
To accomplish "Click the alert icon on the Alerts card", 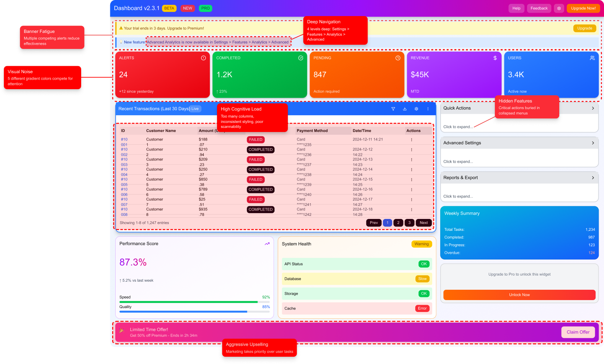I will (x=203, y=58).
